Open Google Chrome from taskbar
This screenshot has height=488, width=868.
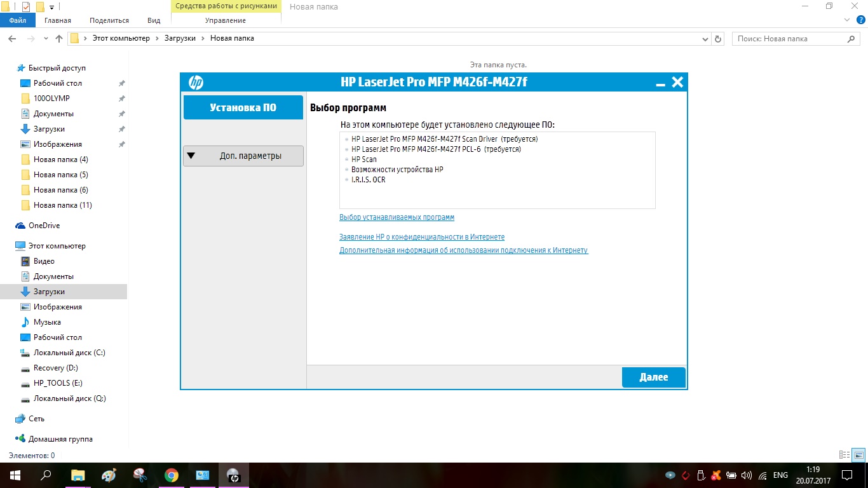point(171,475)
